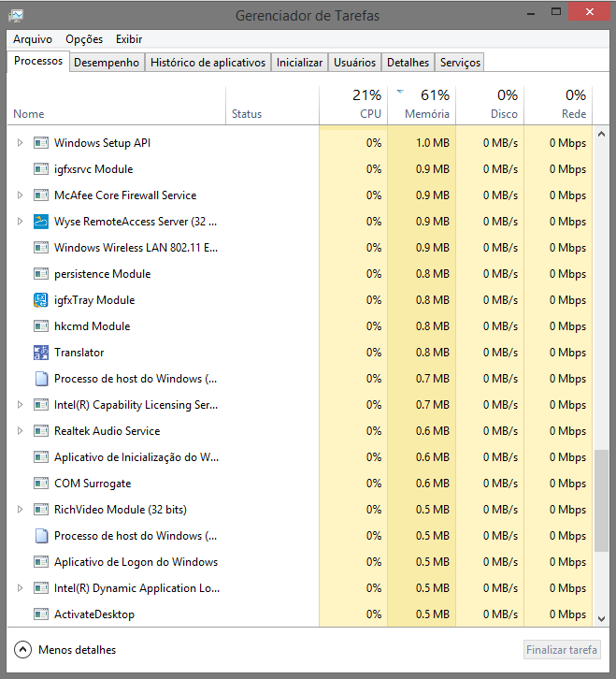616x679 pixels.
Task: Collapse view with Menos detalhes
Action: click(64, 650)
